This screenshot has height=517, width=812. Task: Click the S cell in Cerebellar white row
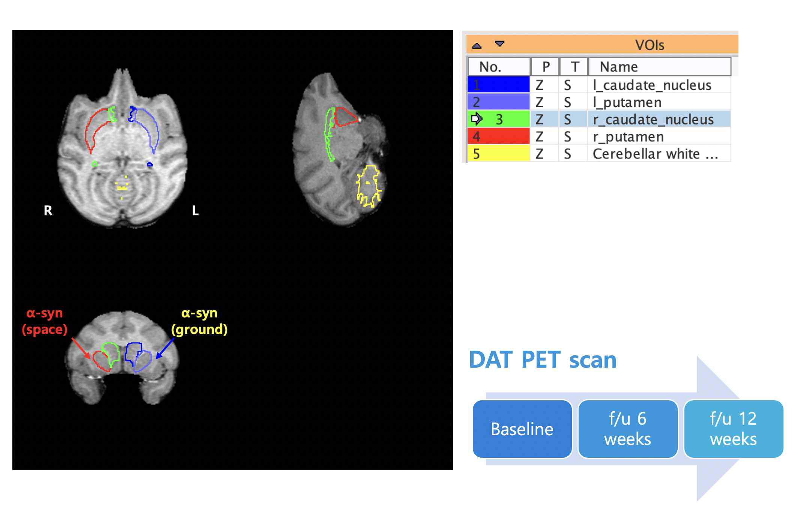(573, 154)
